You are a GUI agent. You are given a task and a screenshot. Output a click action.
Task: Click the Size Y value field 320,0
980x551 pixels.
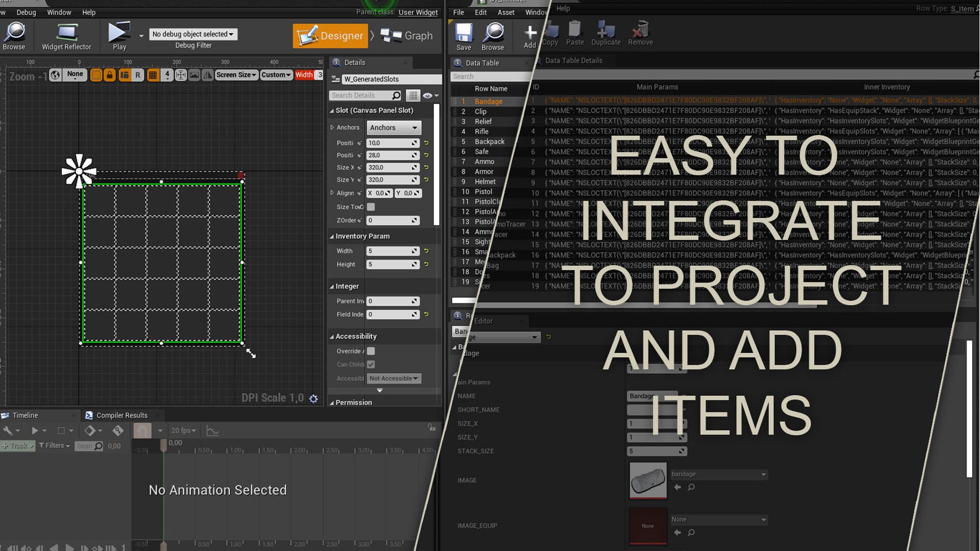[392, 180]
